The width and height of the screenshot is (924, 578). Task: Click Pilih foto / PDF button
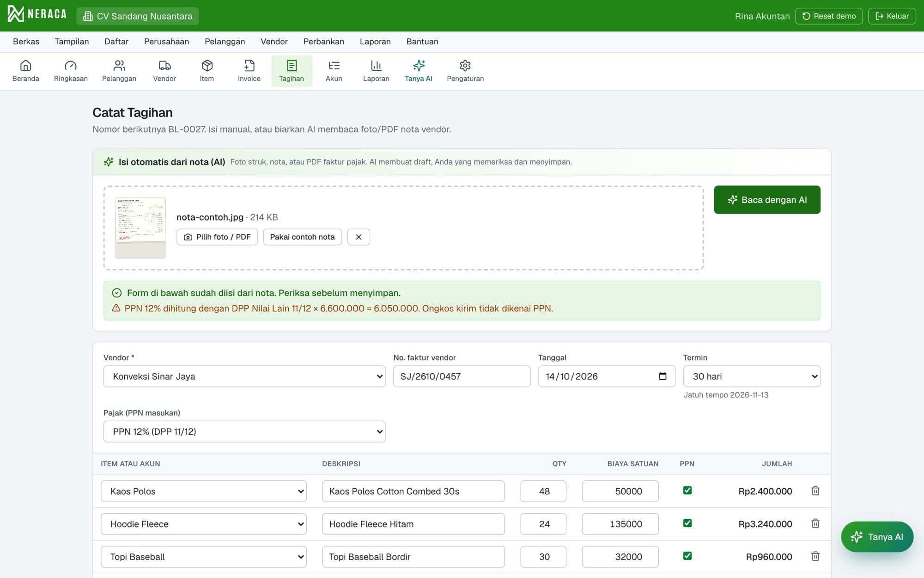click(x=217, y=237)
